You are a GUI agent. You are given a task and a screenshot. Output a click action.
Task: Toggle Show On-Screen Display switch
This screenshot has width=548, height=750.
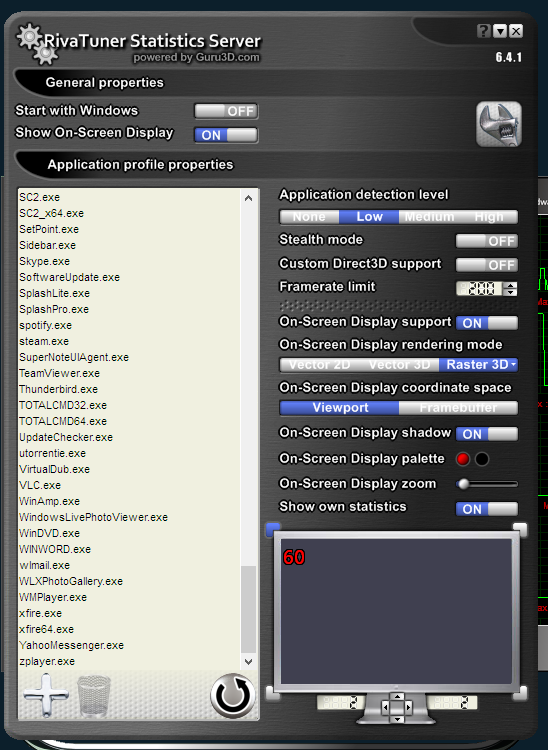coord(226,135)
